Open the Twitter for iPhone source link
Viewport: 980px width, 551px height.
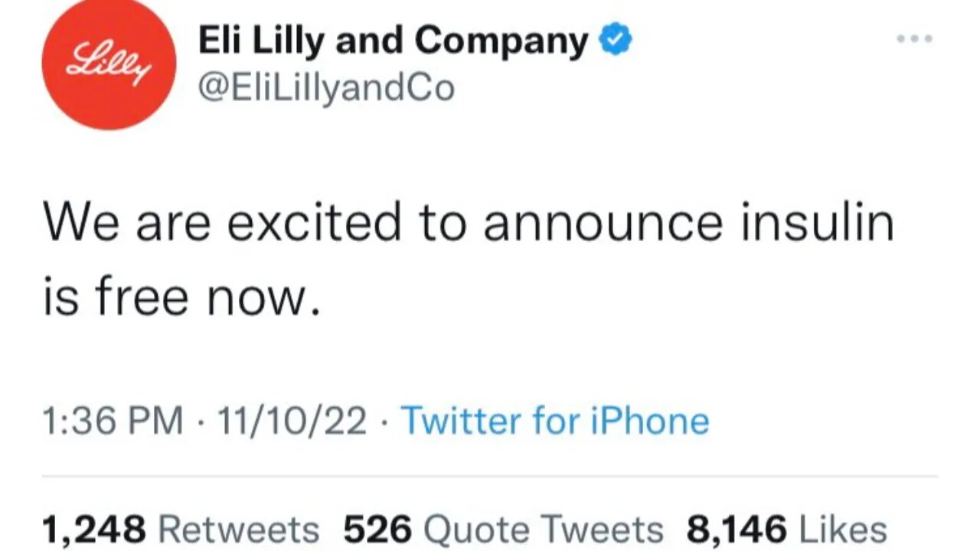point(555,421)
